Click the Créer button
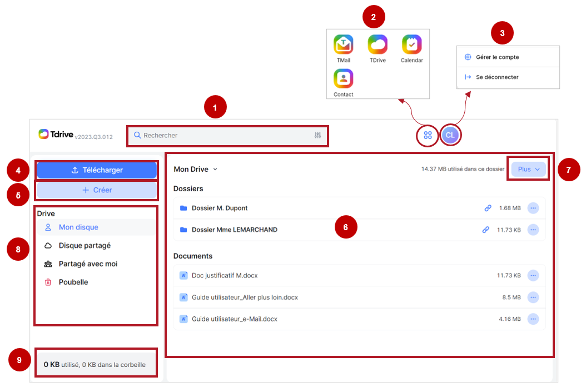Image resolution: width=586 pixels, height=392 pixels. coord(96,190)
